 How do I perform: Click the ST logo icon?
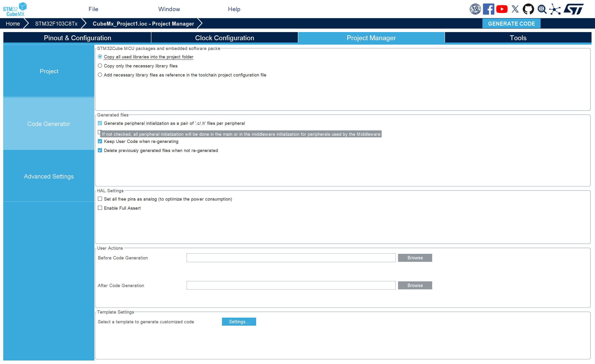pyautogui.click(x=574, y=9)
